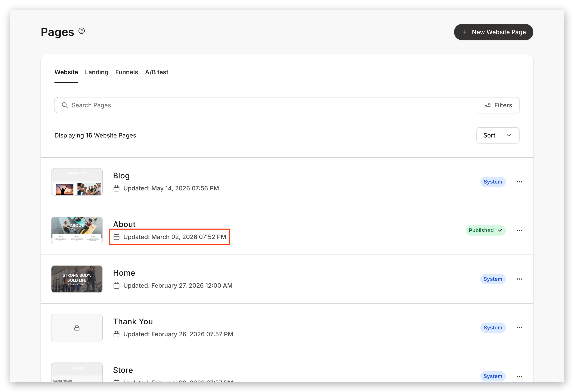Viewport: 574px width, 392px height.
Task: Expand the Published status dropdown for About
Action: [x=485, y=230]
